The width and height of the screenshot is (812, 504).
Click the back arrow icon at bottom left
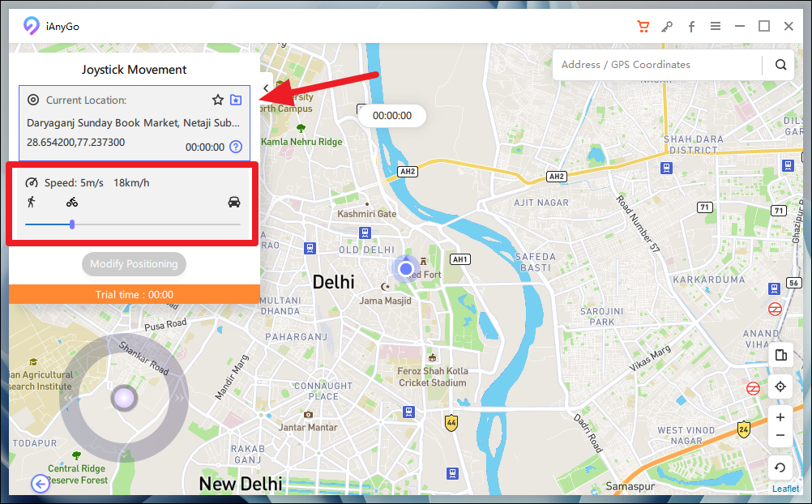coord(41,484)
